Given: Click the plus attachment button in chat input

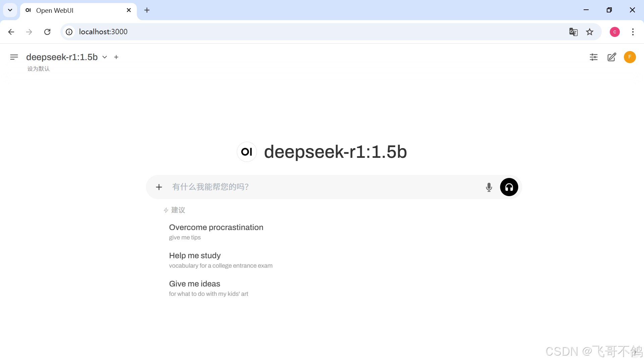Looking at the screenshot, I should click(x=159, y=187).
